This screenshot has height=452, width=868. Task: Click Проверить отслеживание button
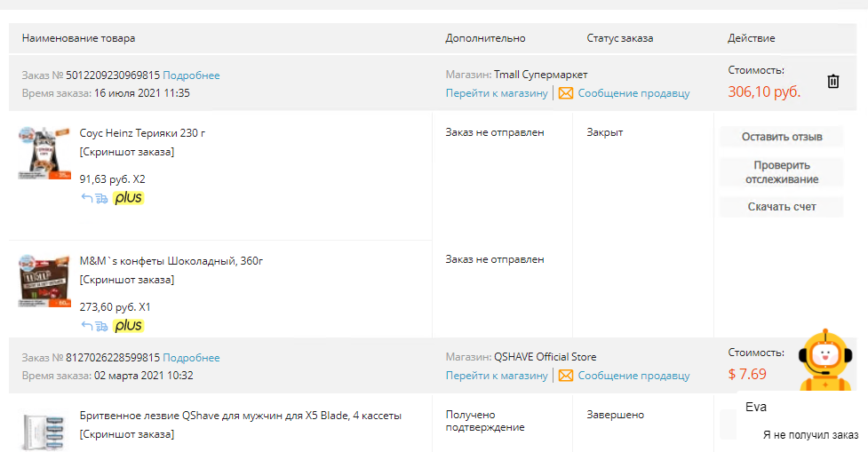(x=782, y=172)
